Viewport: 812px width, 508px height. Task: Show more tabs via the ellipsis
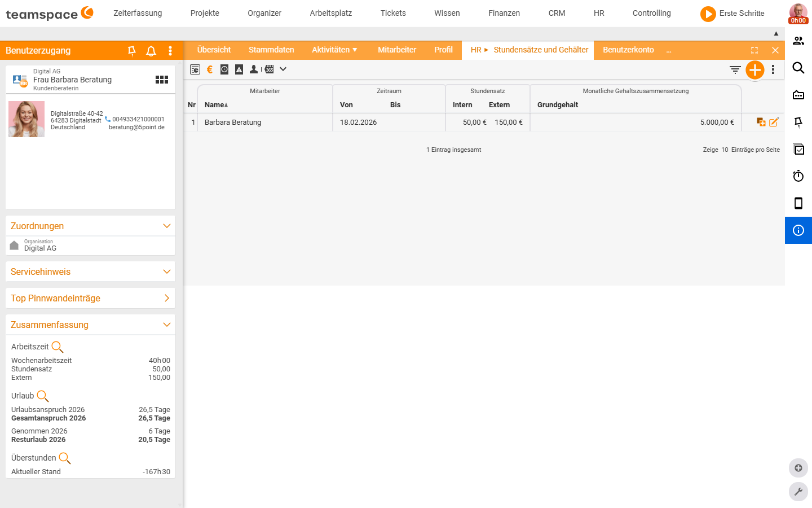pos(669,50)
